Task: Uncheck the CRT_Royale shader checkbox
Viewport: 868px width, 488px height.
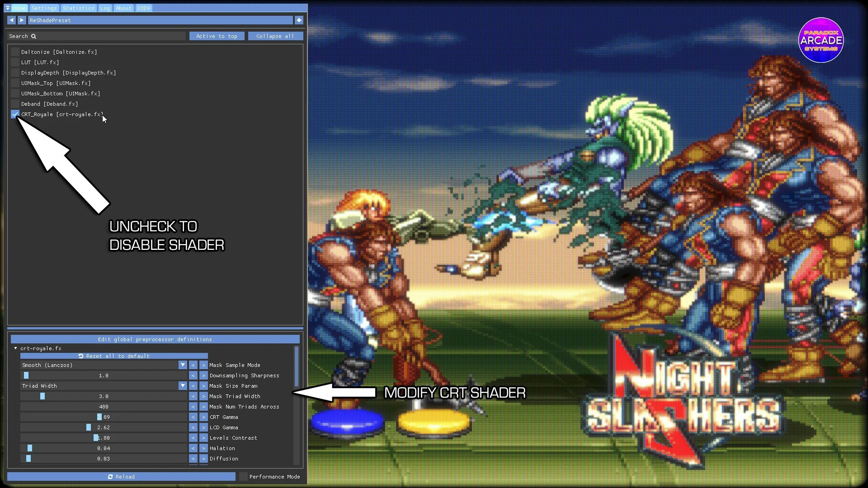Action: point(15,114)
